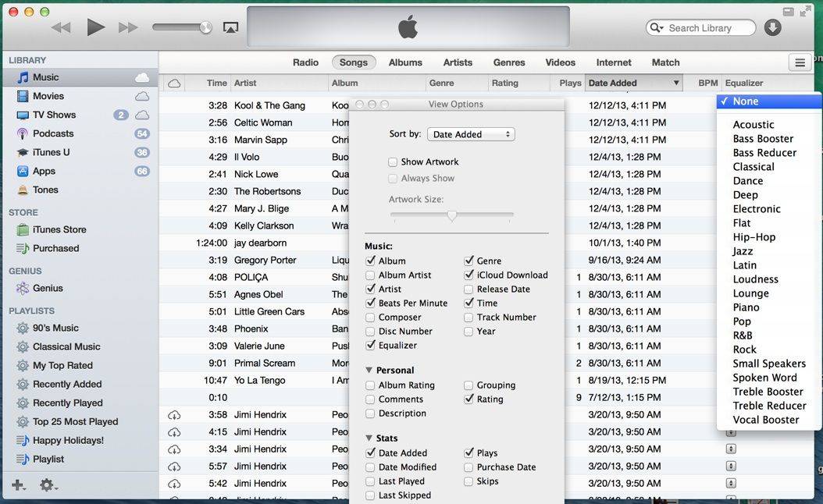Screen dimensions: 823x504
Task: Click the downloads arrow icon
Action: [772, 28]
